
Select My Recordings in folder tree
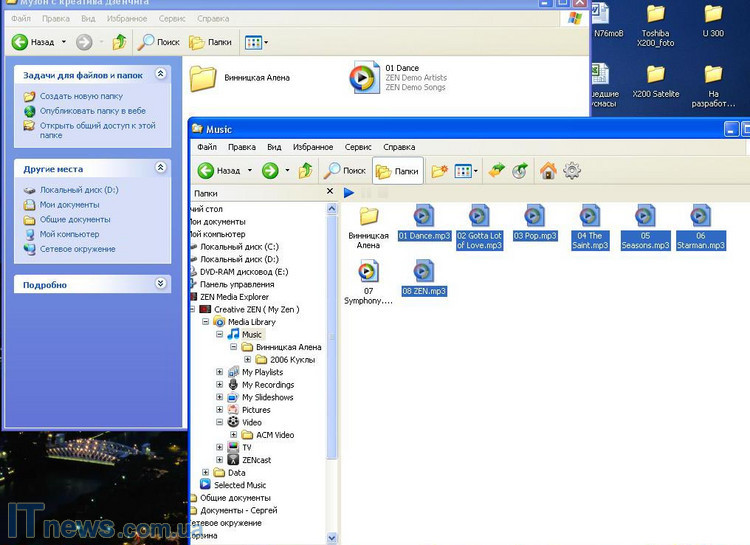[267, 385]
